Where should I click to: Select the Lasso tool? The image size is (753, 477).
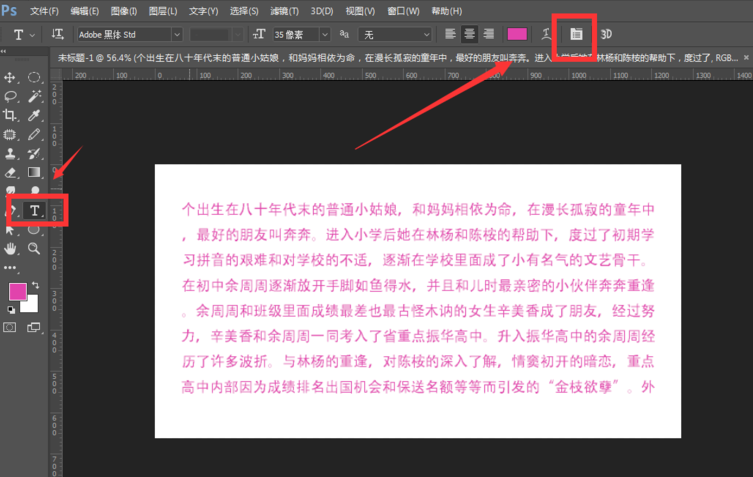click(x=11, y=96)
